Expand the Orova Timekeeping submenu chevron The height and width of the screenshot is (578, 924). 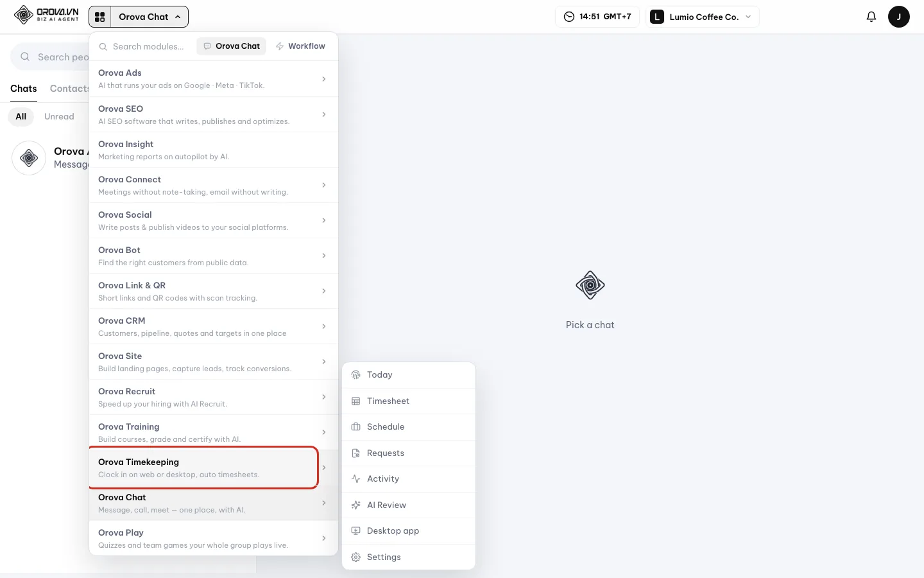[324, 468]
